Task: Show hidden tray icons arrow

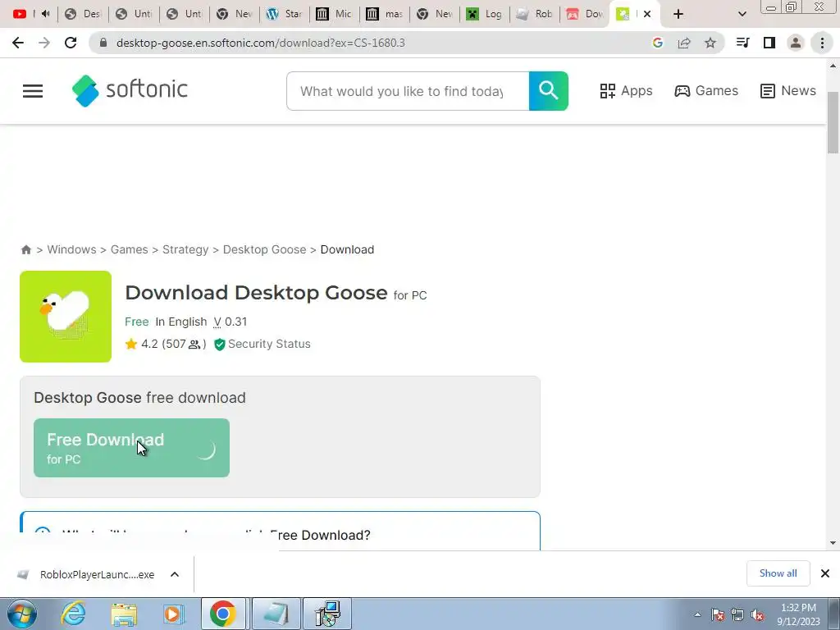Action: pos(697,615)
